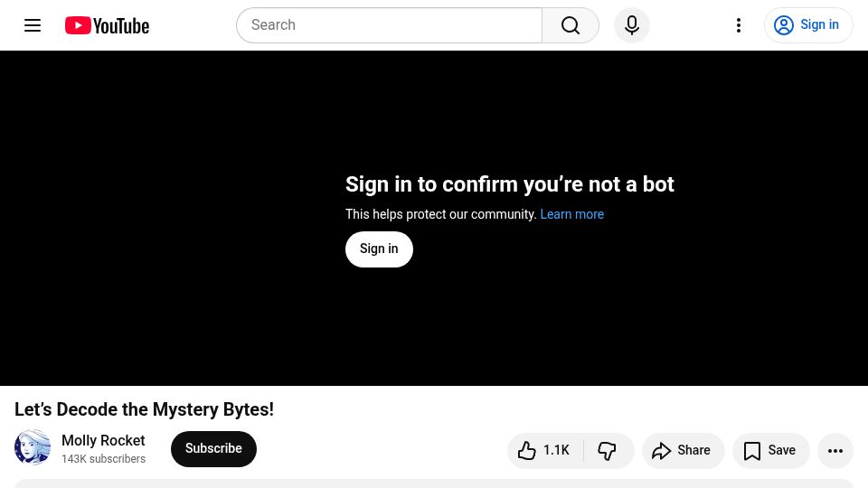The image size is (868, 488).
Task: Open more actions ellipsis beside Save
Action: 835,451
